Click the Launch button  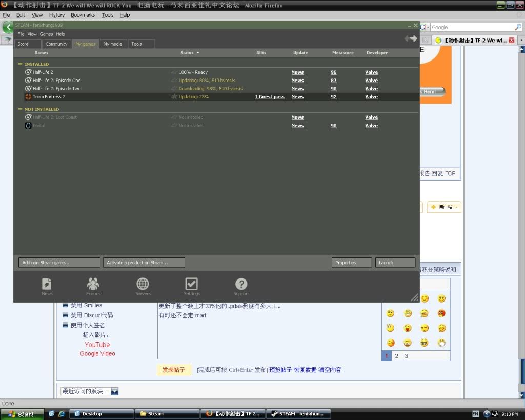coord(395,263)
